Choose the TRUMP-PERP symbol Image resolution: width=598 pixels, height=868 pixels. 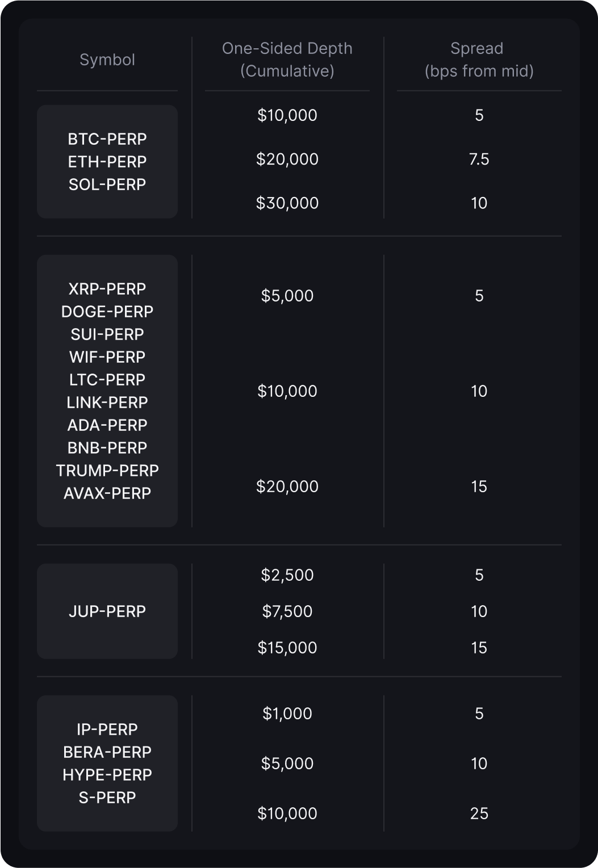click(107, 471)
